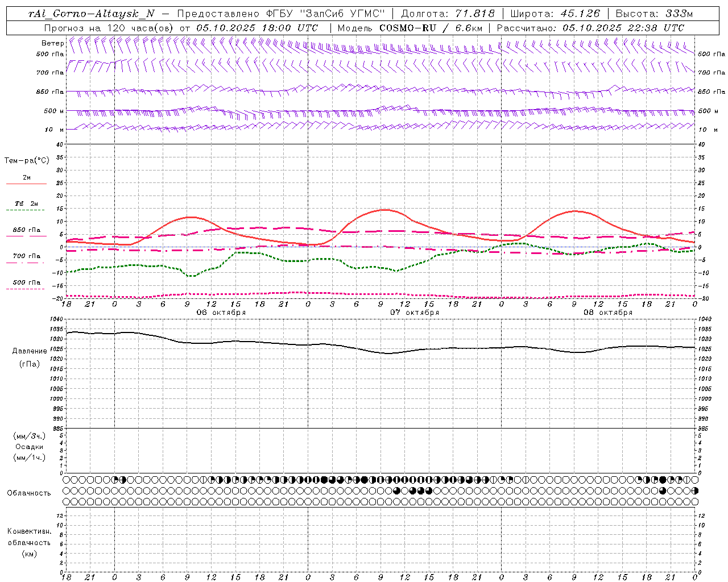Click the 500 м wind level label on left
The height and width of the screenshot is (582, 728).
click(54, 111)
